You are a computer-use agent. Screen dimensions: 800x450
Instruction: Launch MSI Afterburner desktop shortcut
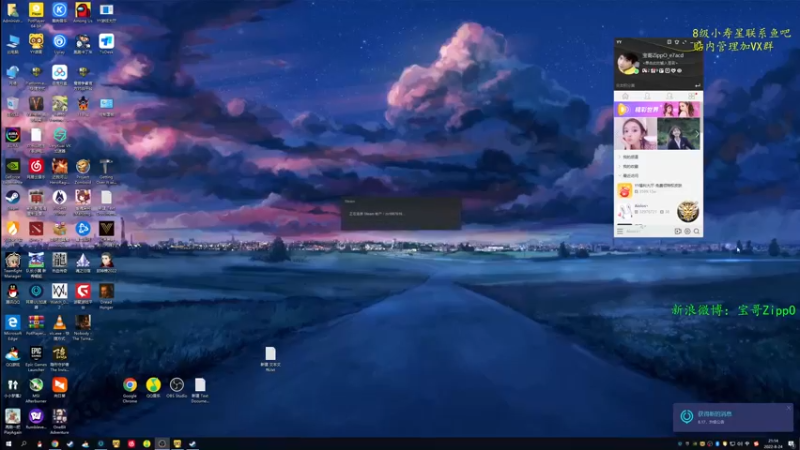coord(36,390)
